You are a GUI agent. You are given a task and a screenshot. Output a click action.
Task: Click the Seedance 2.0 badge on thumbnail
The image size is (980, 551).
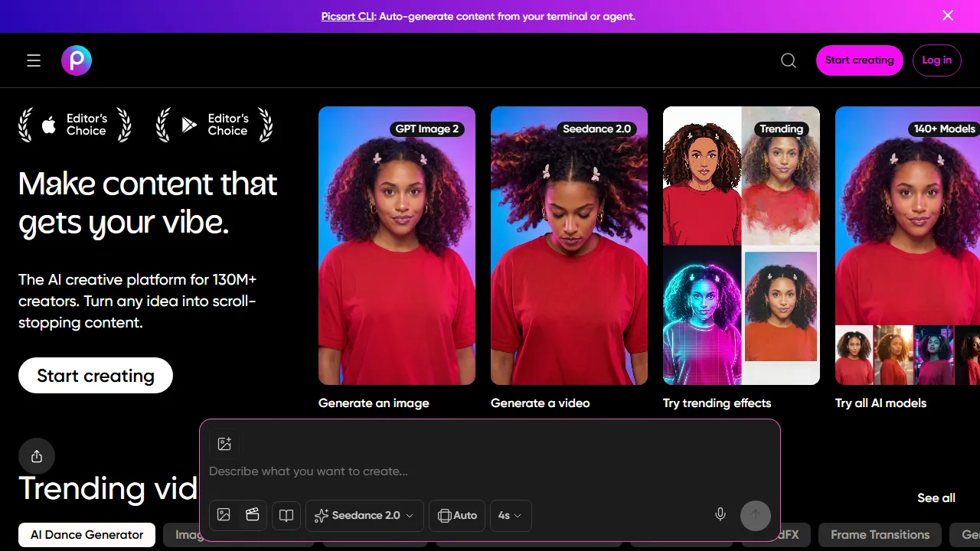[x=597, y=129]
